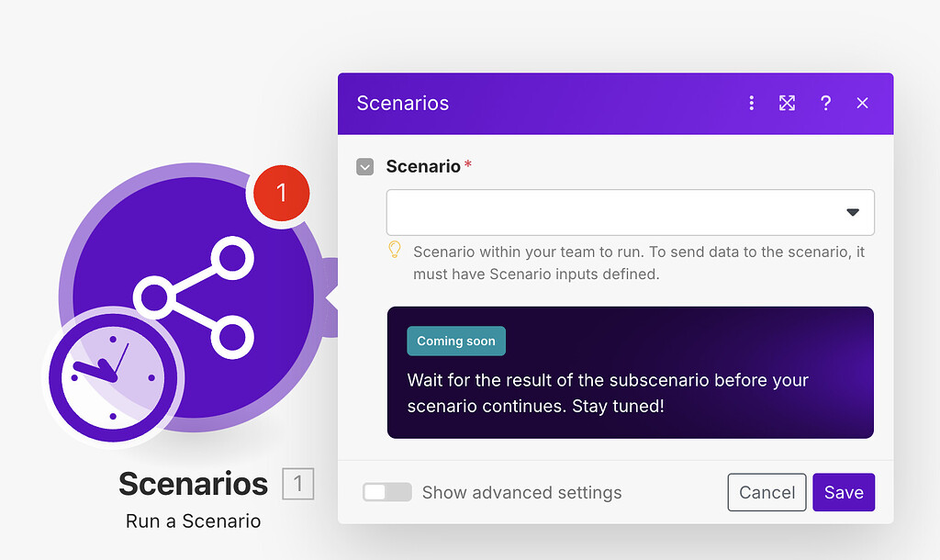Click the switch next to advanced settings label
Image resolution: width=940 pixels, height=560 pixels.
click(386, 492)
